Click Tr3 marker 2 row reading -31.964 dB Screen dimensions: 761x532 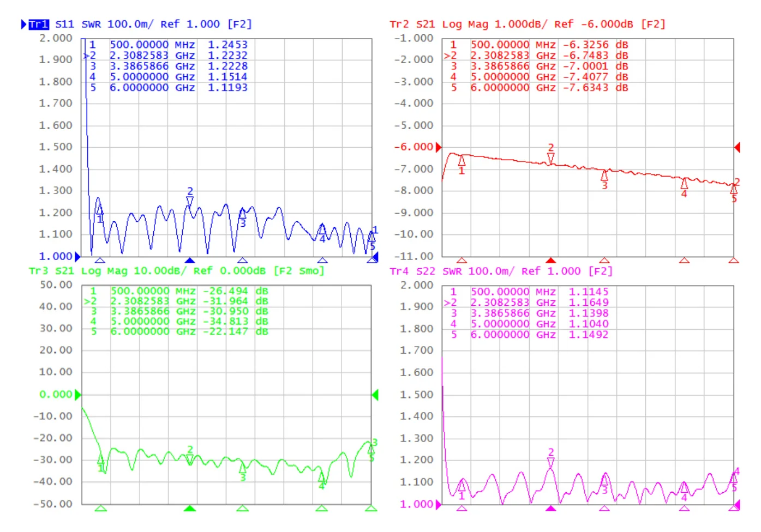tap(176, 301)
